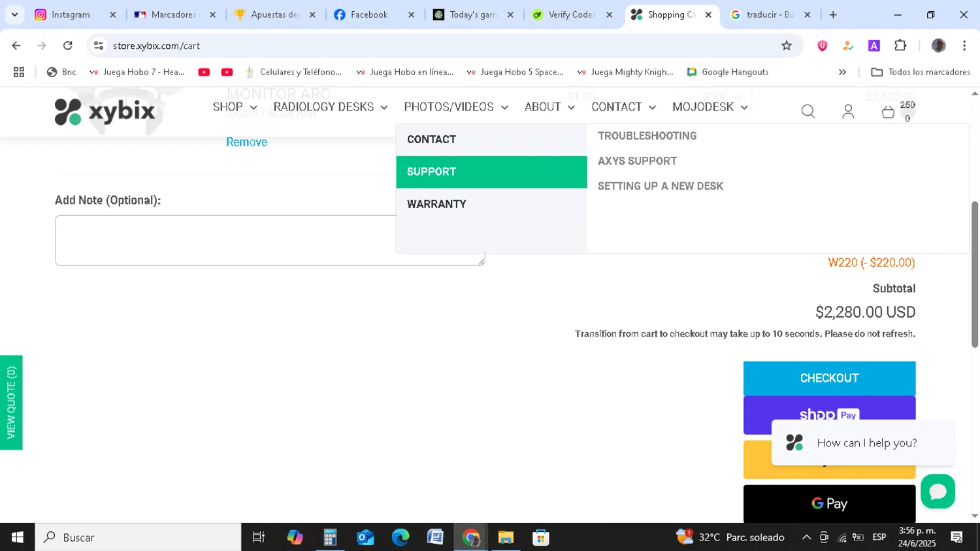The width and height of the screenshot is (980, 551).
Task: Open Task View in taskbar
Action: point(259,537)
